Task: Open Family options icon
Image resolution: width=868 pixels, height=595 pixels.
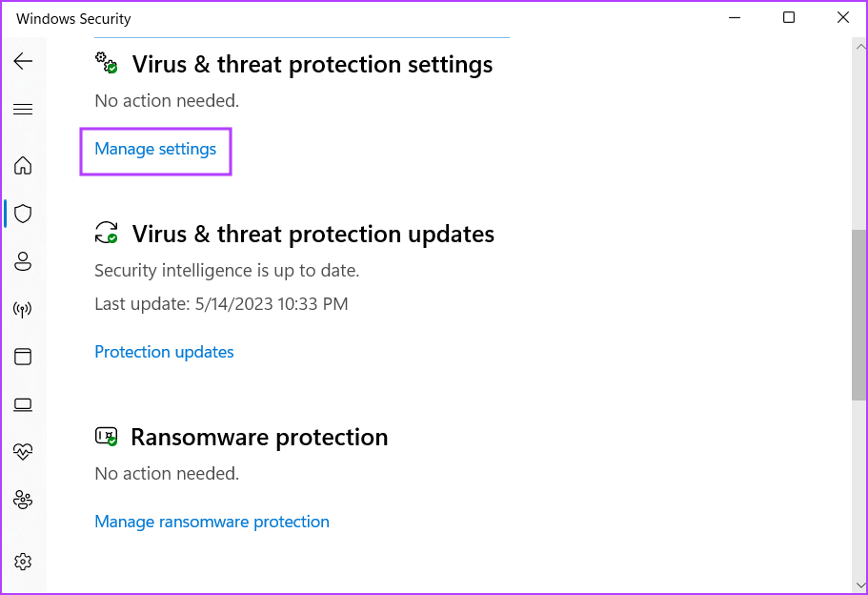Action: (23, 500)
